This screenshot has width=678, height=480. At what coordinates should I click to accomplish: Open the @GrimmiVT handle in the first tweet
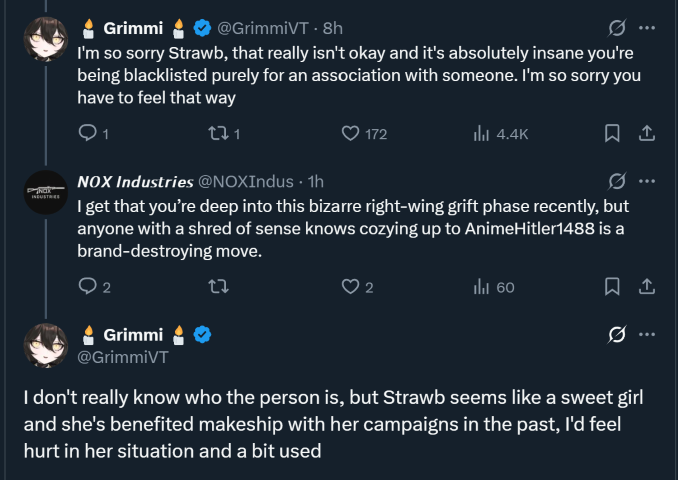point(263,28)
